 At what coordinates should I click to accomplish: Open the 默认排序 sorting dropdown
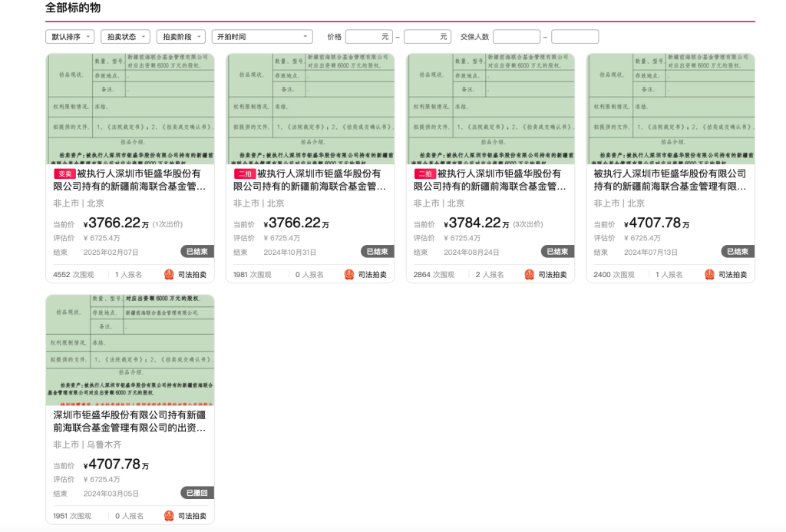click(x=69, y=36)
